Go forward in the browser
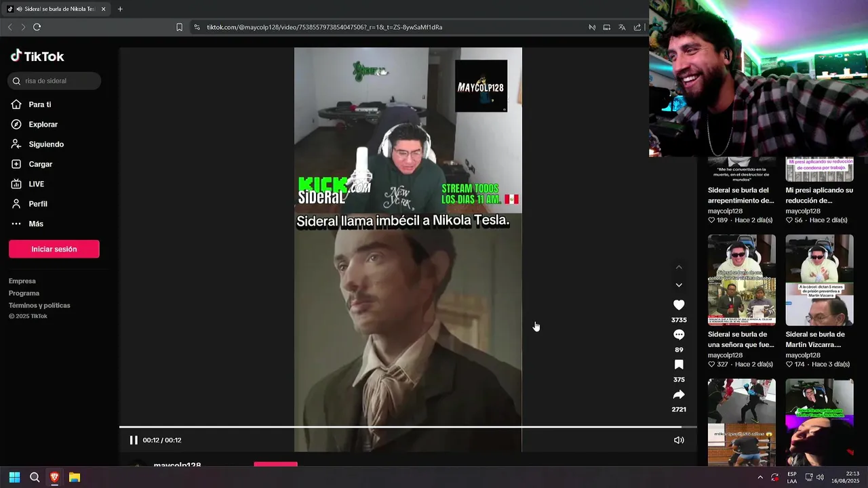This screenshot has width=868, height=488. tap(23, 27)
